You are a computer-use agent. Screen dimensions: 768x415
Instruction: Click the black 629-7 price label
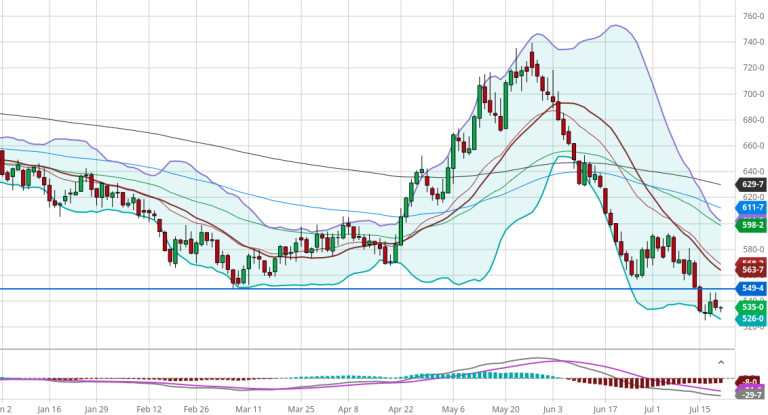[750, 185]
